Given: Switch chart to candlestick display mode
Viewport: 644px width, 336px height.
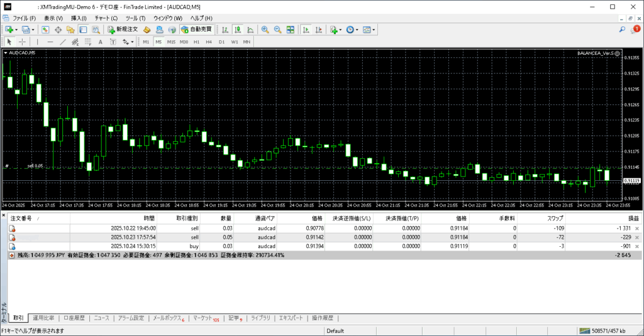Looking at the screenshot, I should [x=239, y=30].
